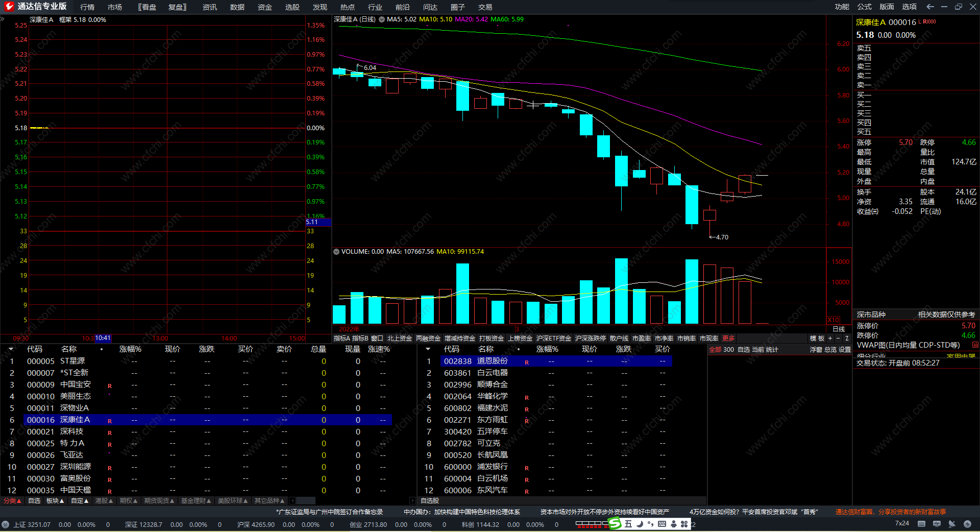Toggle the 统计 filter in the watchlist panel

(772, 350)
